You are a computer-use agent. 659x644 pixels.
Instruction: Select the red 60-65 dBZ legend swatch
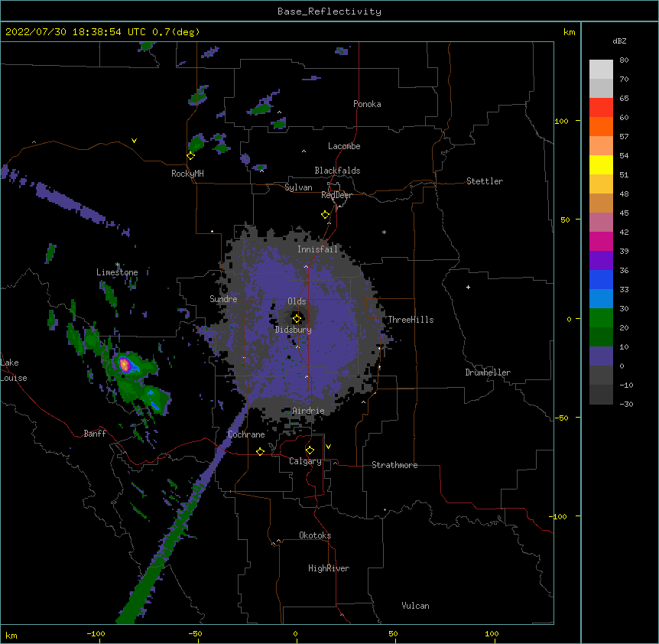click(x=601, y=108)
